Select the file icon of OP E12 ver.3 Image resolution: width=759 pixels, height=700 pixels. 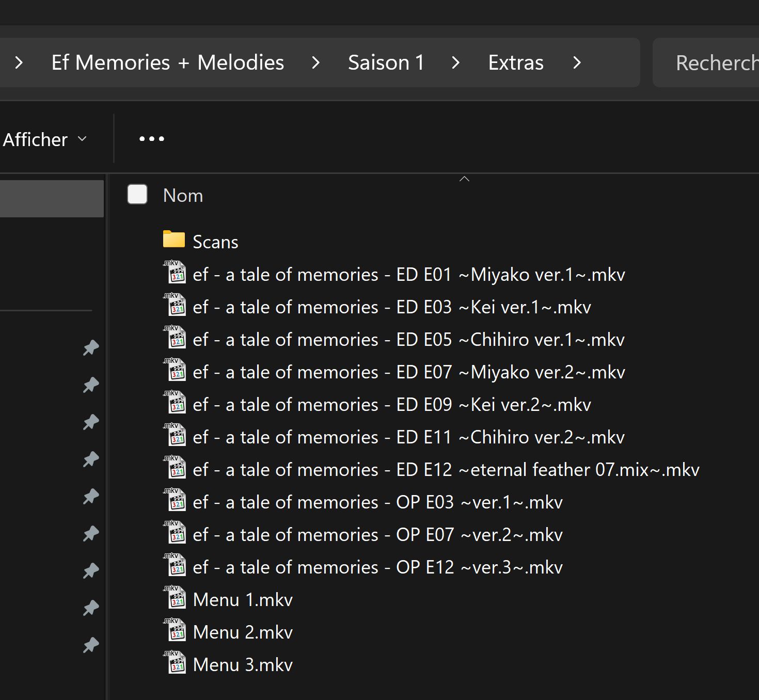[176, 566]
